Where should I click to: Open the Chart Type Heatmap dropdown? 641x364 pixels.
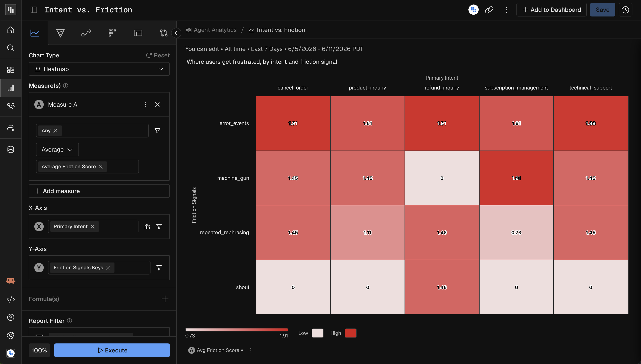point(99,69)
